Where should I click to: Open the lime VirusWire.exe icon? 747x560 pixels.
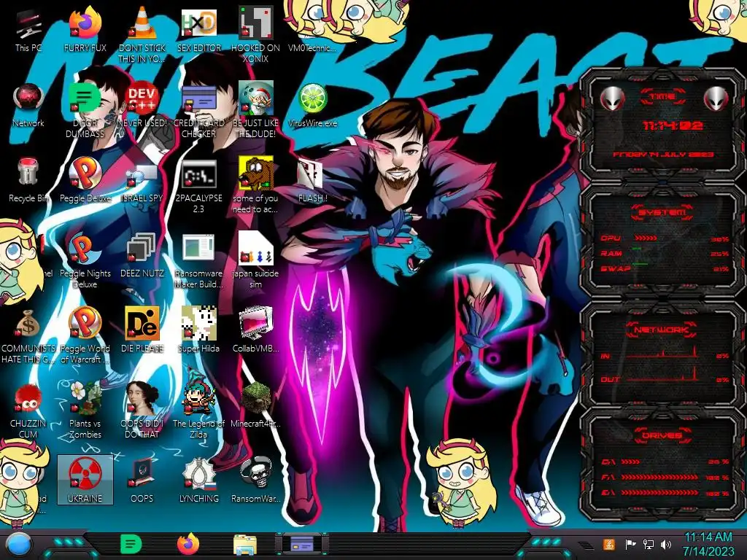(312, 106)
